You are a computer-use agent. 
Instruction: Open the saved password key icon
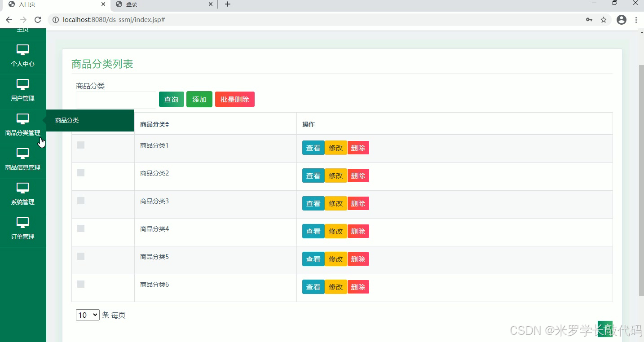[589, 20]
